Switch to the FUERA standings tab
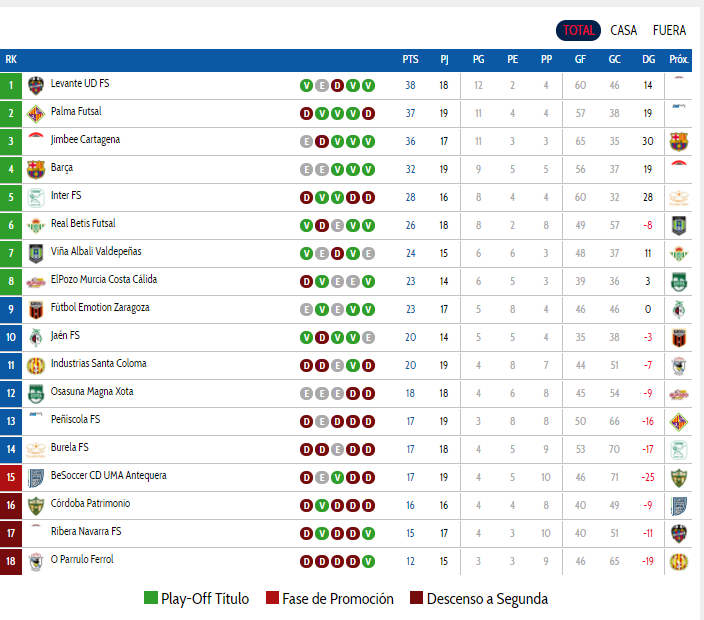Viewport: 704px width, 620px height. (669, 31)
